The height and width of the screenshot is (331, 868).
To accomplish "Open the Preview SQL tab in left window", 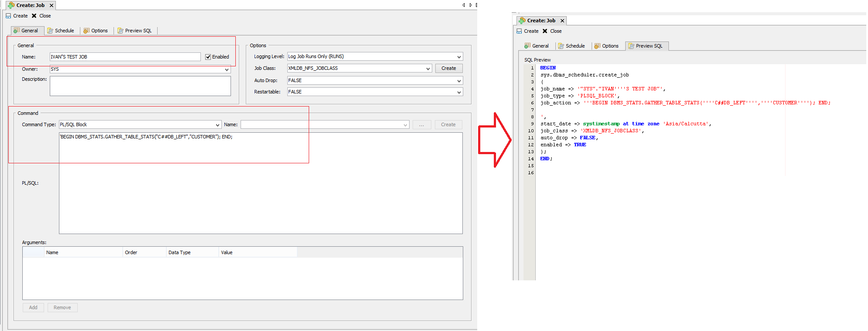I will pyautogui.click(x=134, y=31).
